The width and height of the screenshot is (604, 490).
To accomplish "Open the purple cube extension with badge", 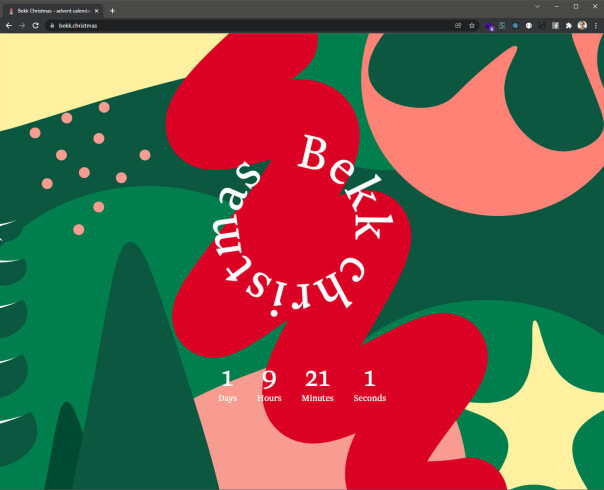I will coord(489,26).
